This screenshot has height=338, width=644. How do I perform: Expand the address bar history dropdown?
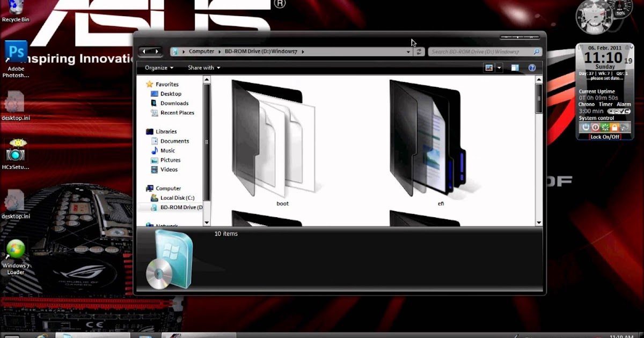[409, 52]
